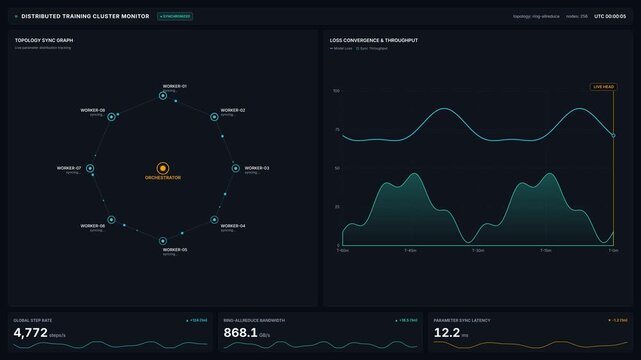Screen dimensions: 641x360
Task: Click the WORKER-01 label text
Action: coord(175,86)
